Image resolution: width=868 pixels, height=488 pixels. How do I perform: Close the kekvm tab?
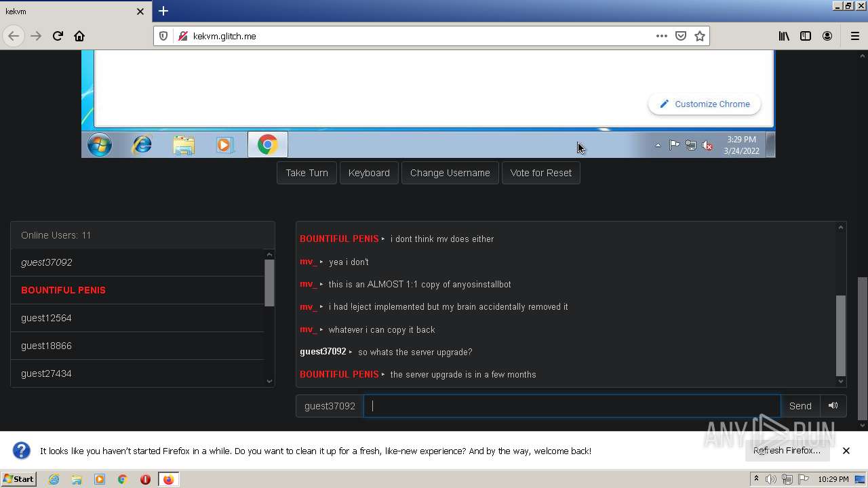click(140, 12)
